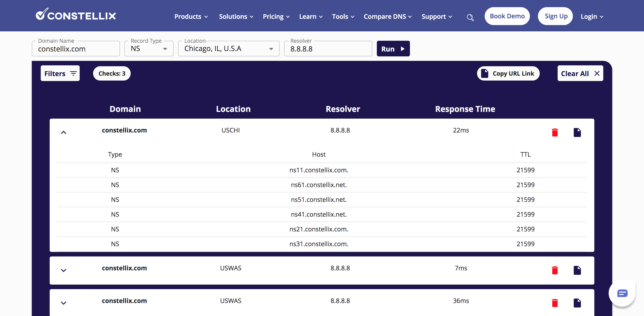Open the Filters panel
Screen dimensions: 644x316
(60, 73)
